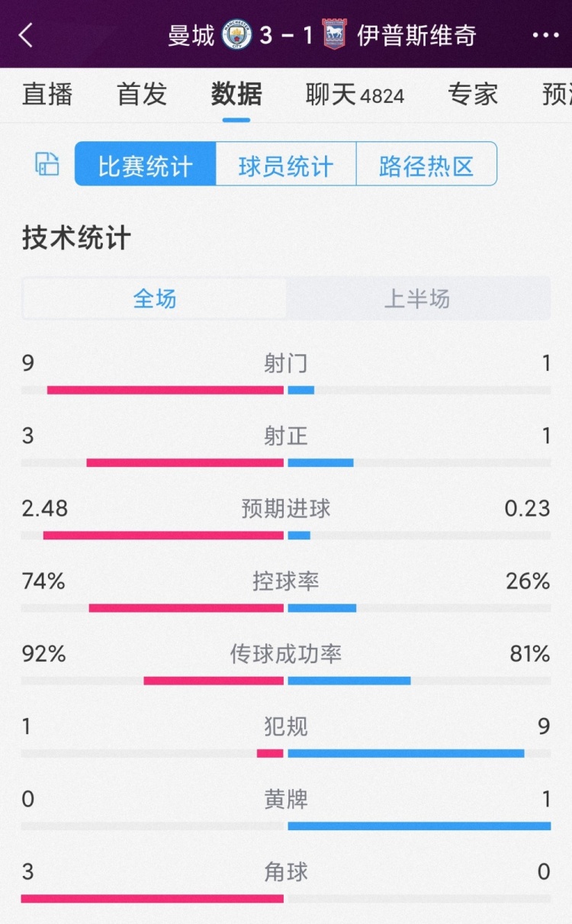Viewport: 572px width, 924px height.
Task: Switch stats to 上半场 first half
Action: pyautogui.click(x=417, y=298)
